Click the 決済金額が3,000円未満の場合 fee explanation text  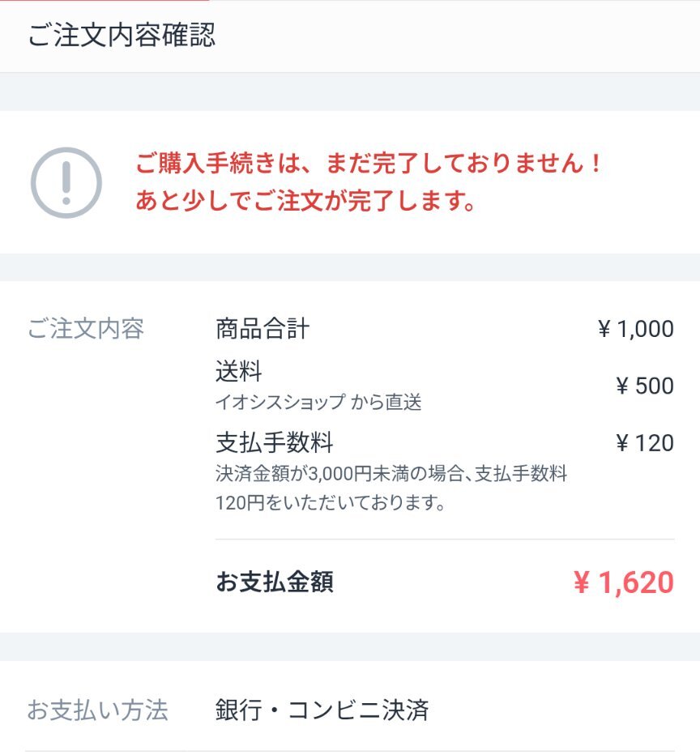pos(391,474)
